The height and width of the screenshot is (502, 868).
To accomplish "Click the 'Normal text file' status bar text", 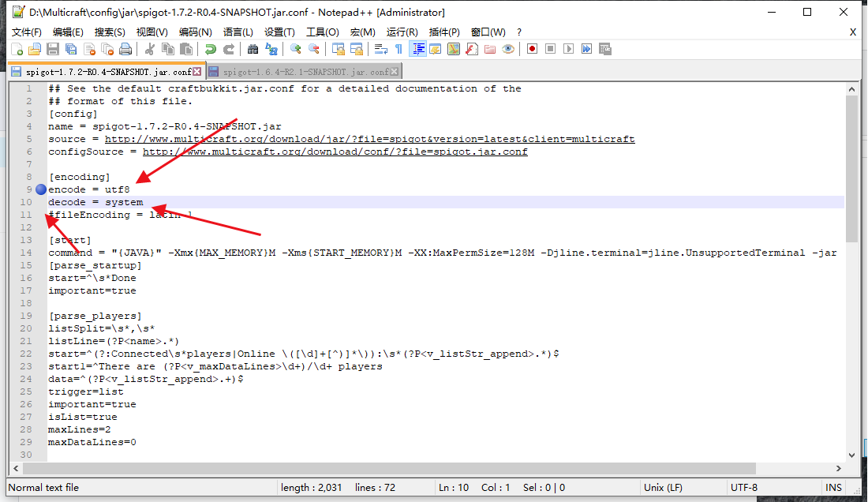I will [43, 488].
